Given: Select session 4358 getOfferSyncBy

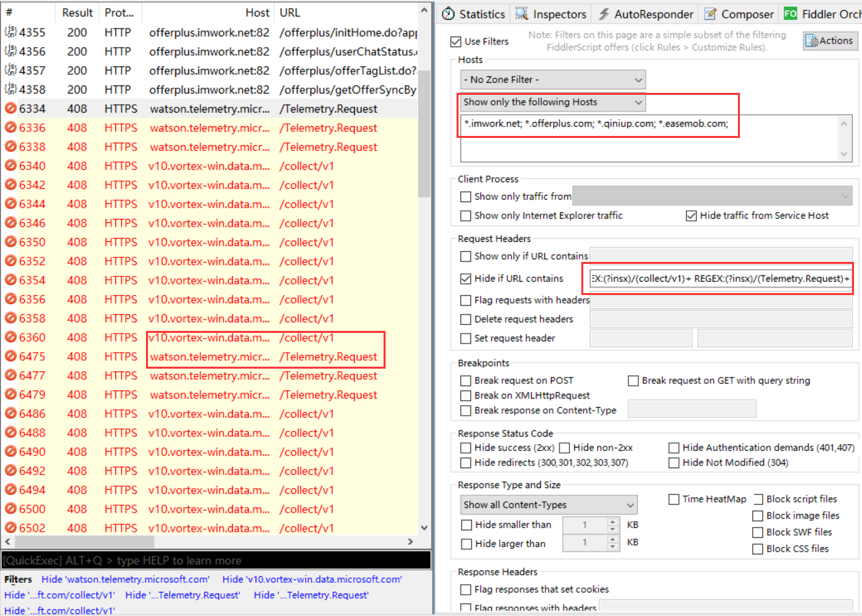Looking at the screenshot, I should (209, 90).
